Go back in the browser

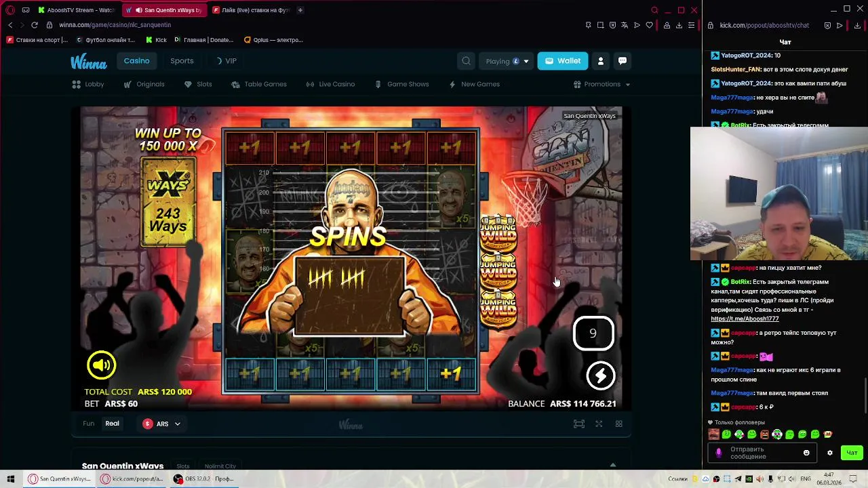coord(10,25)
